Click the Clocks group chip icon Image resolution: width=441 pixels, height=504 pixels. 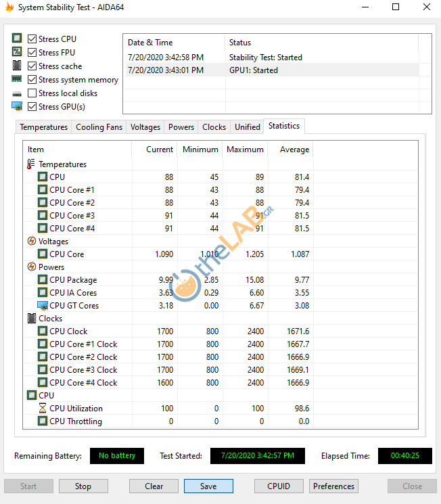32,318
